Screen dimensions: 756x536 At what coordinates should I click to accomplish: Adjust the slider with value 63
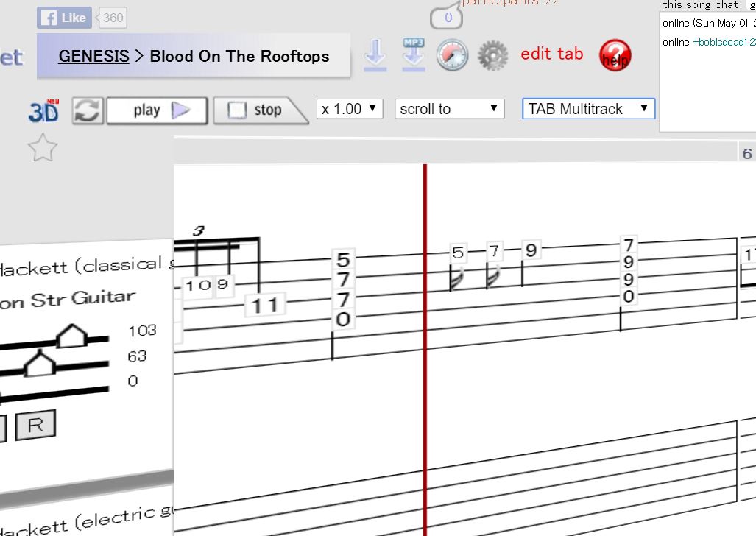tap(40, 364)
